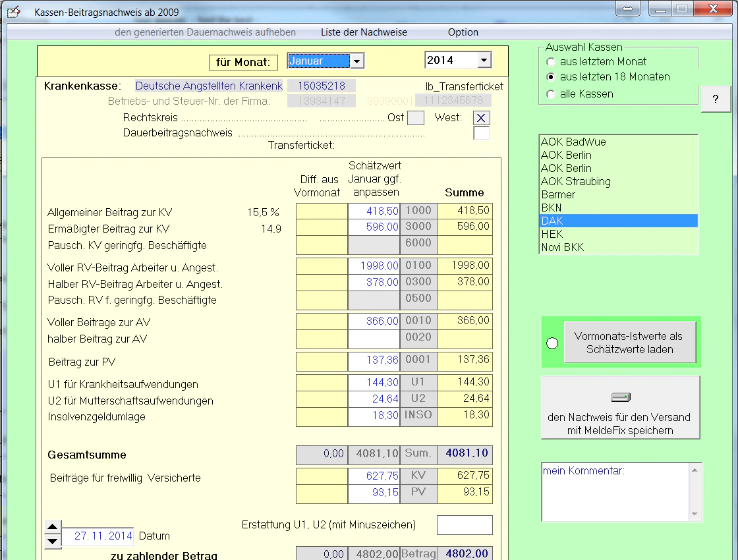This screenshot has height=560, width=738.
Task: Click Diff. aus Vormonat field for Allgemeiner Beitrag
Action: pos(322,211)
